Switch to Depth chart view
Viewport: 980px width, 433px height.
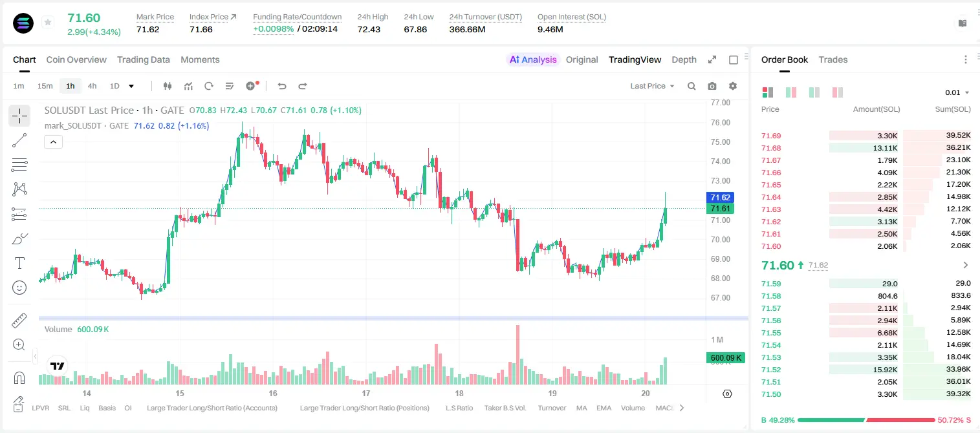(684, 59)
